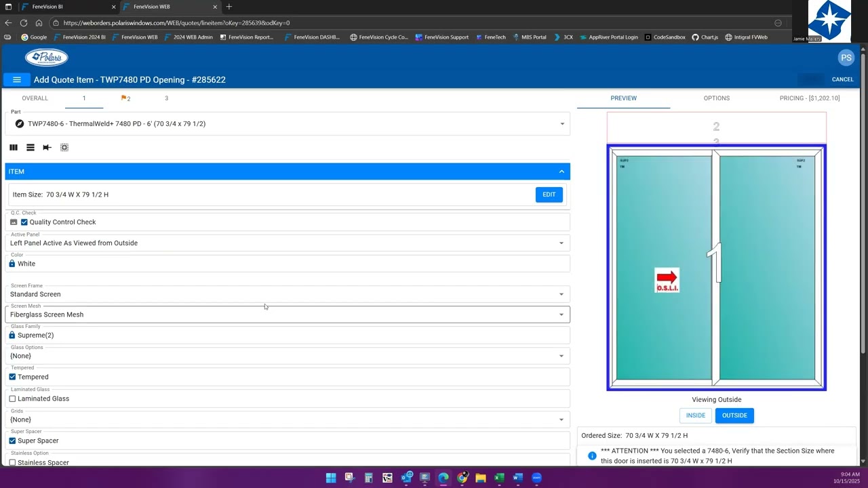Click the red O.S.L.I. arrow on the preview
Image resolution: width=868 pixels, height=488 pixels.
(667, 280)
